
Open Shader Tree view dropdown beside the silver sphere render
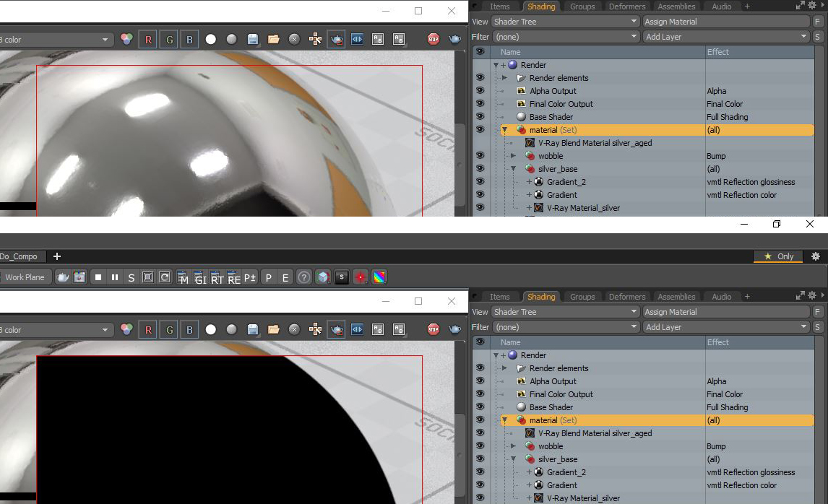coord(566,22)
